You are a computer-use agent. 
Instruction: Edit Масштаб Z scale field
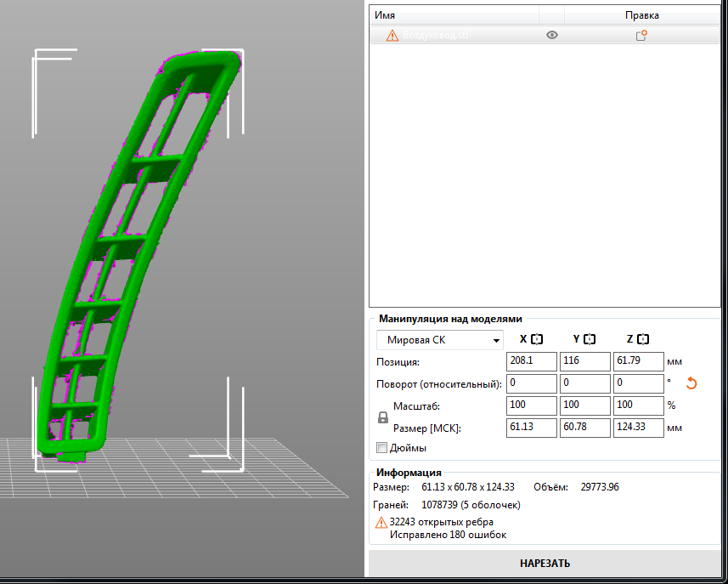pos(639,405)
